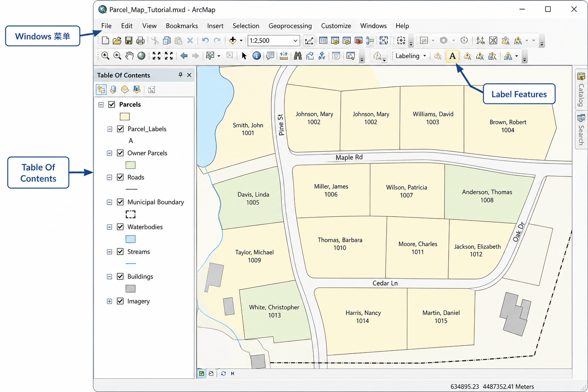Hide the Waterbodies layer
Viewport: 588px width, 392px height.
[x=120, y=227]
